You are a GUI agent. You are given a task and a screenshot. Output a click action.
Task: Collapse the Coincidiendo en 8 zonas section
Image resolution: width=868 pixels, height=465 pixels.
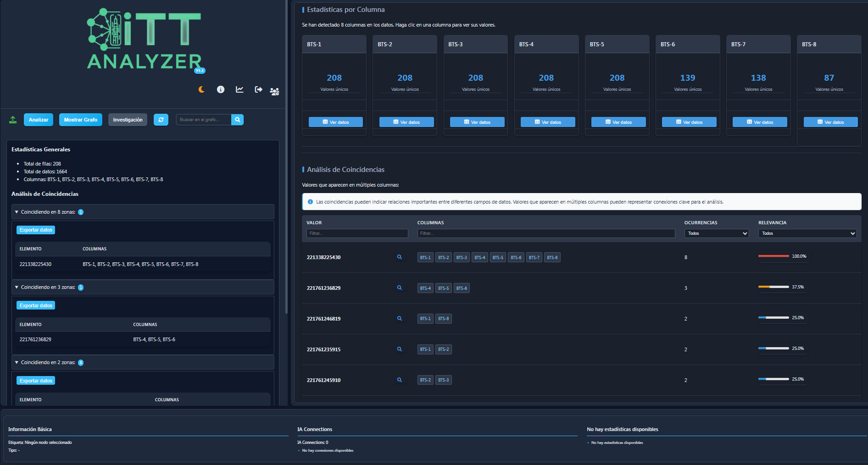coord(143,212)
